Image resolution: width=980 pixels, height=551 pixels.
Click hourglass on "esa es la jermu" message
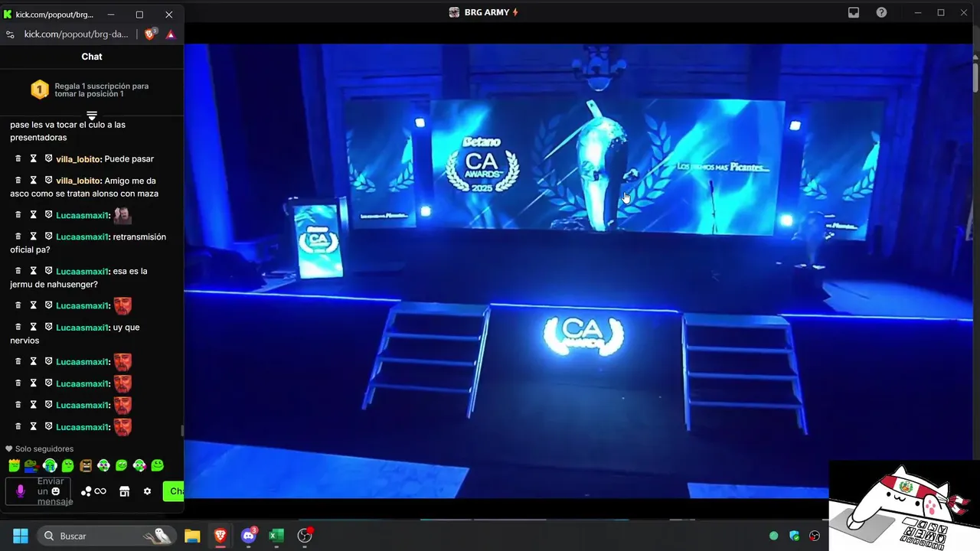tap(33, 270)
